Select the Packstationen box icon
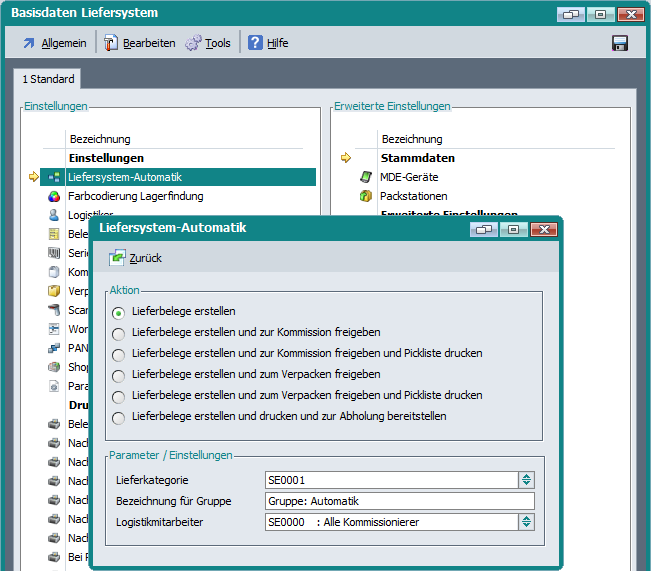The image size is (651, 571). click(366, 196)
